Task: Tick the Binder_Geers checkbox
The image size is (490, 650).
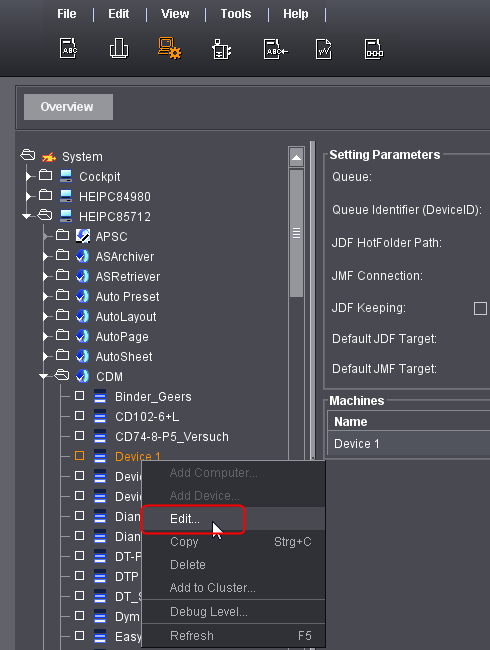Action: click(80, 396)
